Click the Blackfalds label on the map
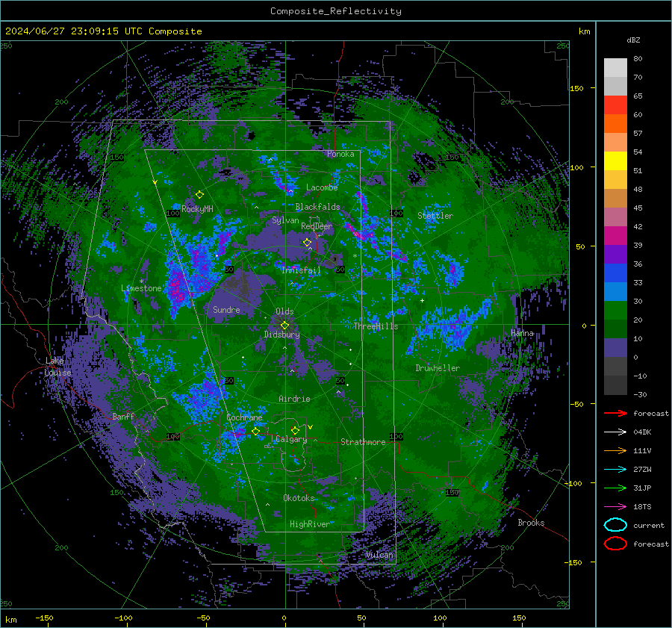Image resolution: width=672 pixels, height=628 pixels. [x=317, y=207]
